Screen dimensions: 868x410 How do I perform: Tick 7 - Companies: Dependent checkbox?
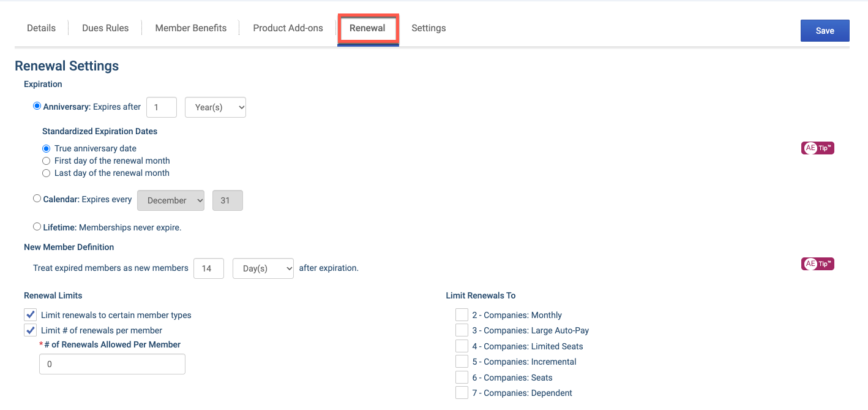pyautogui.click(x=462, y=393)
